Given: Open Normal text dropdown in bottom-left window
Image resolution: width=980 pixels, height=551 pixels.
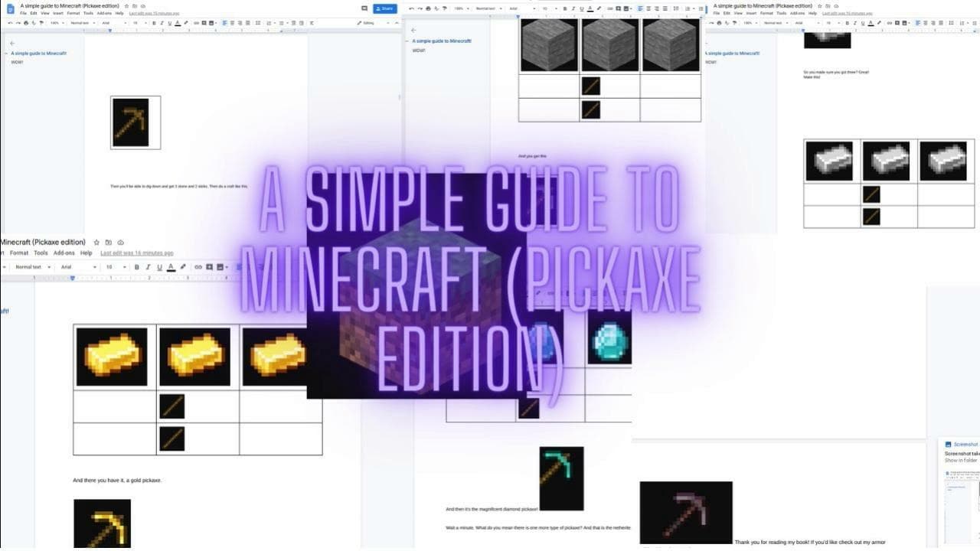Looking at the screenshot, I should click(33, 267).
